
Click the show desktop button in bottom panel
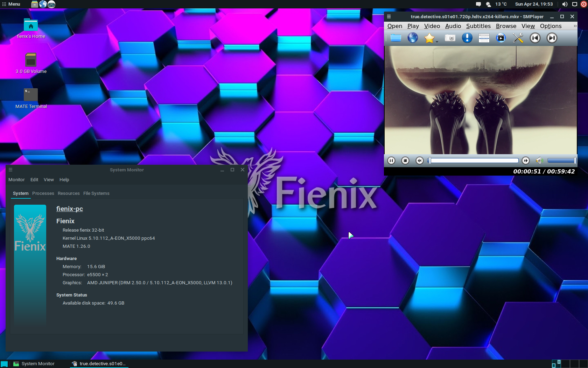click(4, 364)
